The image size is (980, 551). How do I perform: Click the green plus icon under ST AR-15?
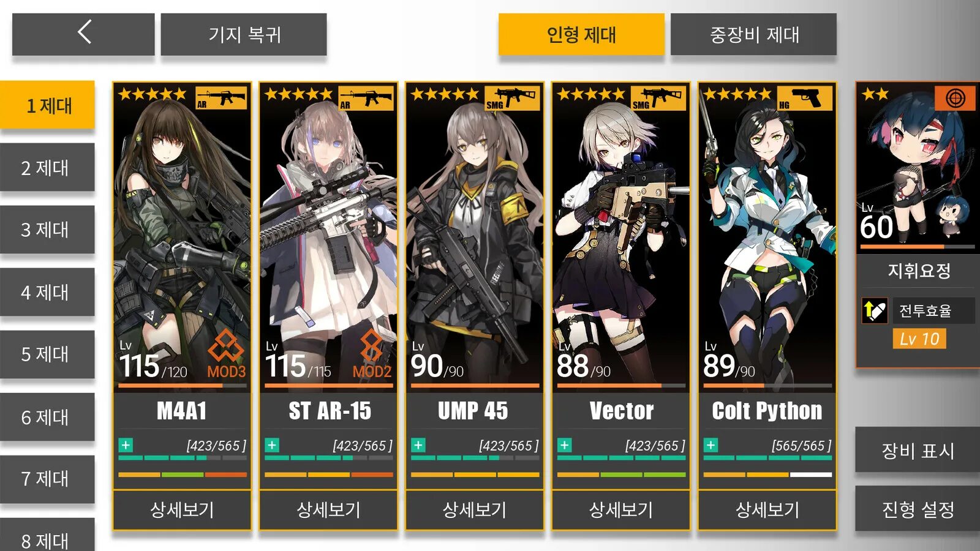[x=272, y=445]
